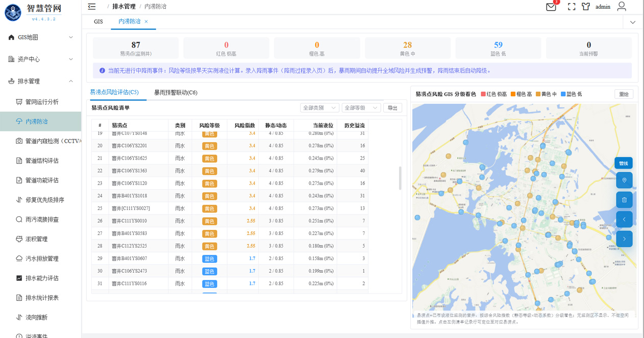644x338 pixels.
Task: Switch to 易涝点风险评估(C5) tab
Action: point(114,92)
